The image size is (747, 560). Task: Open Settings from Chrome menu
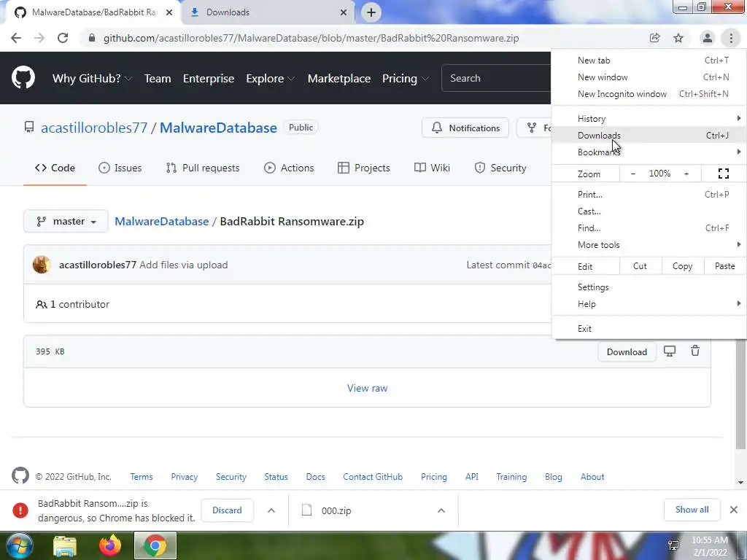649,287
